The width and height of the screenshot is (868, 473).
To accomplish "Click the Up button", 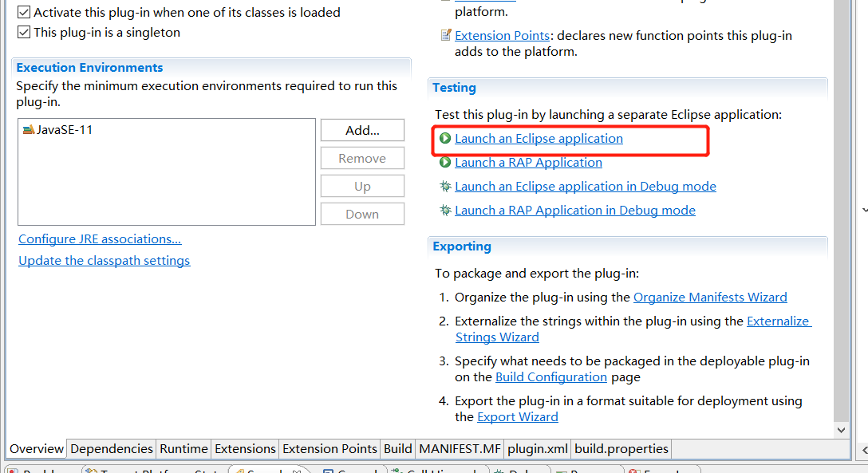I will [x=362, y=187].
